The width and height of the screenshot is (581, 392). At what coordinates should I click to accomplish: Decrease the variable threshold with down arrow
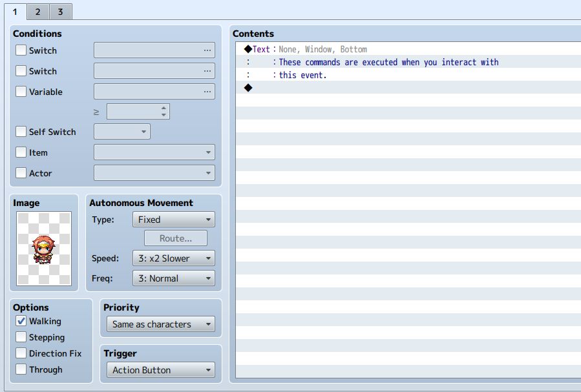(164, 115)
